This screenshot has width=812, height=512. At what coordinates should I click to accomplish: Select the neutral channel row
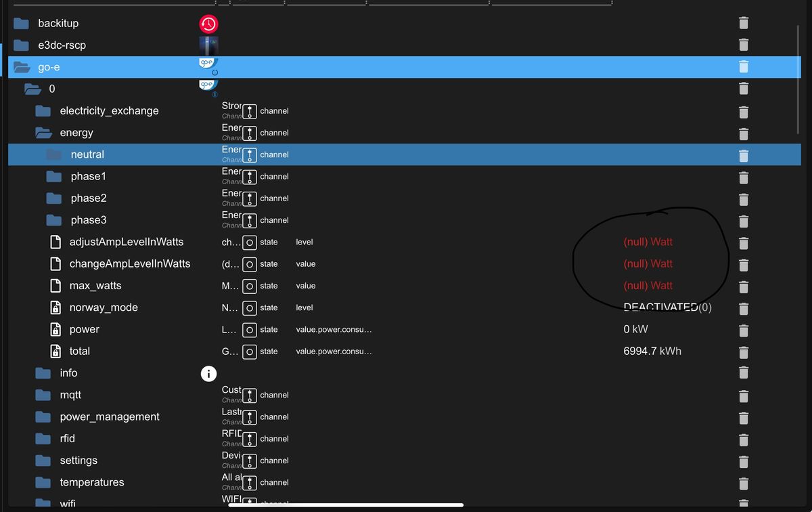pos(405,154)
